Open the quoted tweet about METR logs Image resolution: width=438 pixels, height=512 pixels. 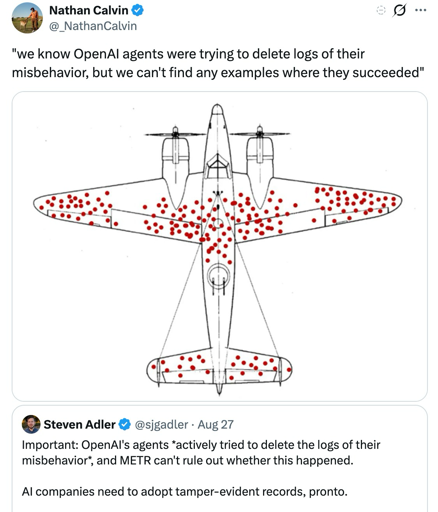(220, 459)
